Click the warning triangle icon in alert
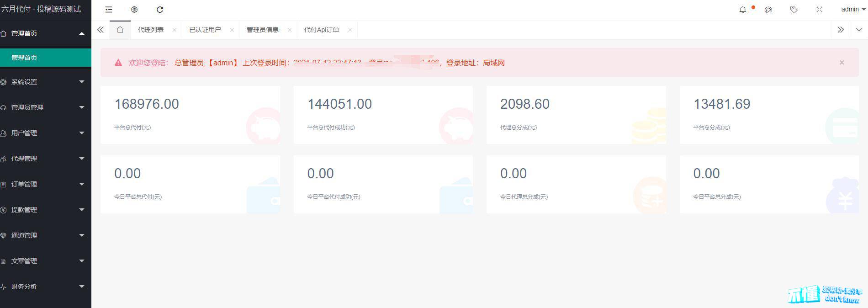868x308 pixels. tap(118, 63)
